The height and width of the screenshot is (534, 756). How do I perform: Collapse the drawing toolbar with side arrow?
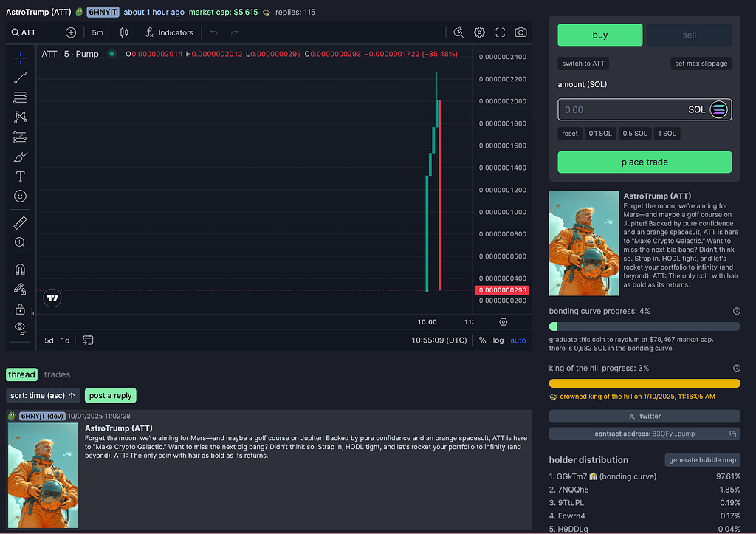pyautogui.click(x=33, y=314)
